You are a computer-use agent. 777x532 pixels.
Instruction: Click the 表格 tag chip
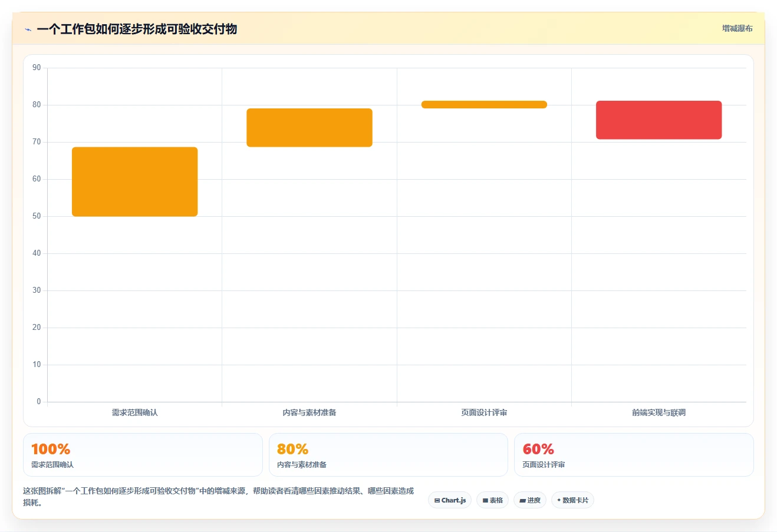pos(492,500)
